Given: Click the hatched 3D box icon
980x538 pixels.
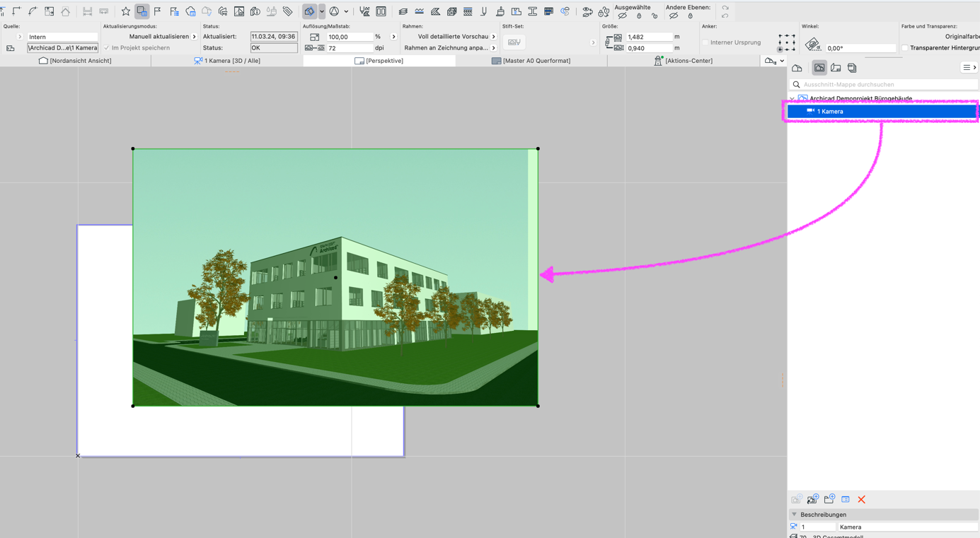Looking at the screenshot, I should click(x=451, y=11).
